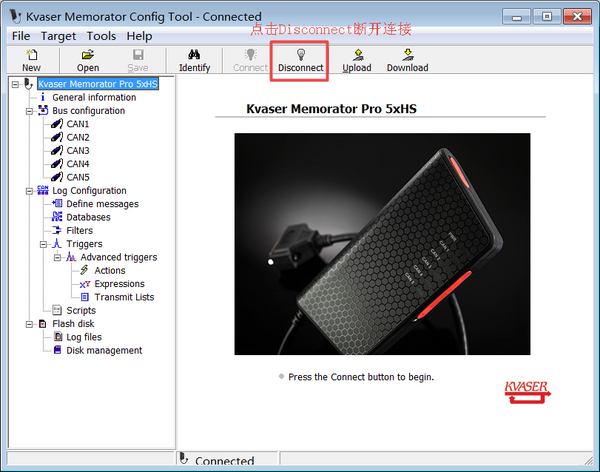
Task: Open Filters tree entry
Action: click(x=80, y=230)
